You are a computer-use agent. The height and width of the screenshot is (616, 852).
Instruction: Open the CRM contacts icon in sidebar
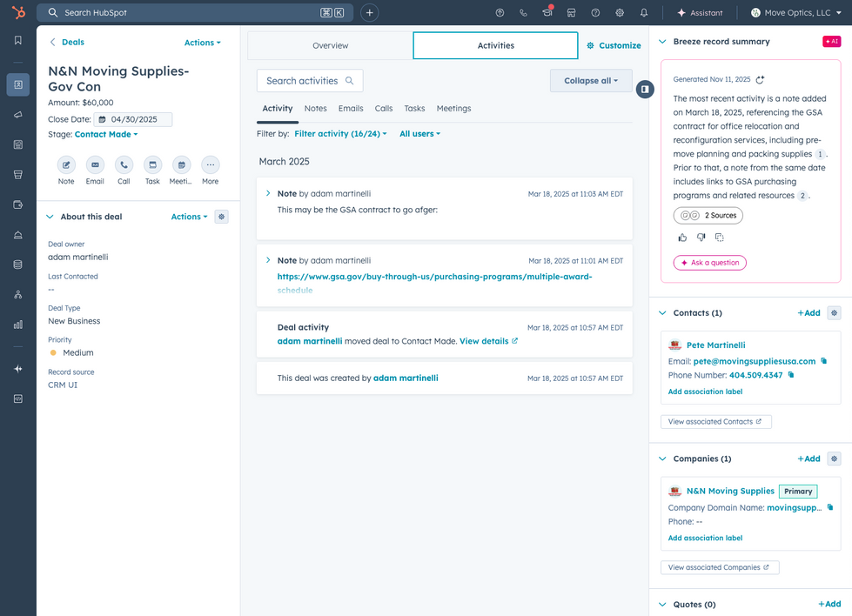click(18, 84)
